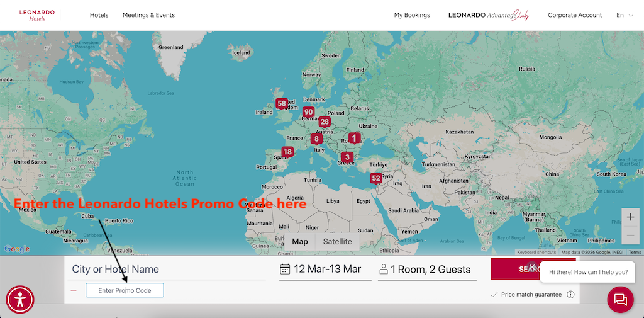This screenshot has width=644, height=318.
Task: Click the calendar icon beside the dates
Action: tap(285, 269)
